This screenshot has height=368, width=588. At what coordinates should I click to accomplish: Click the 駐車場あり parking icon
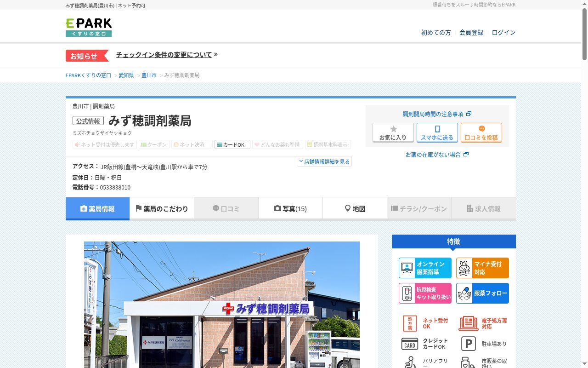[468, 344]
